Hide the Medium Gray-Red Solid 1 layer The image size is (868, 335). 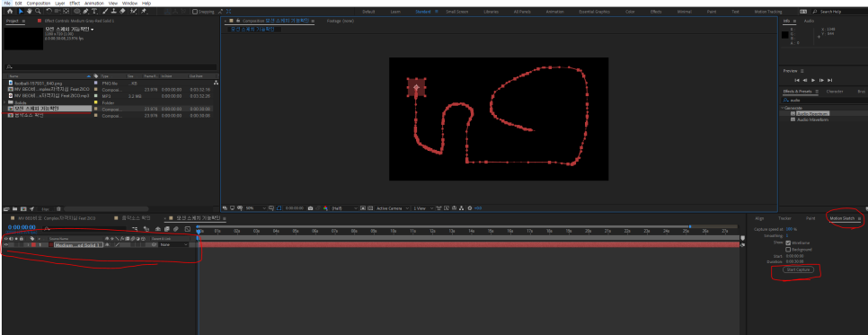tap(5, 244)
